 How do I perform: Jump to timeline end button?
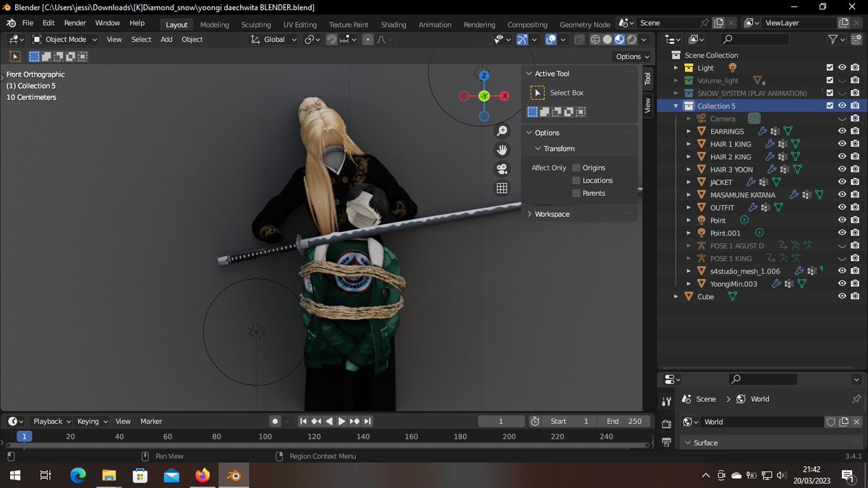click(367, 421)
